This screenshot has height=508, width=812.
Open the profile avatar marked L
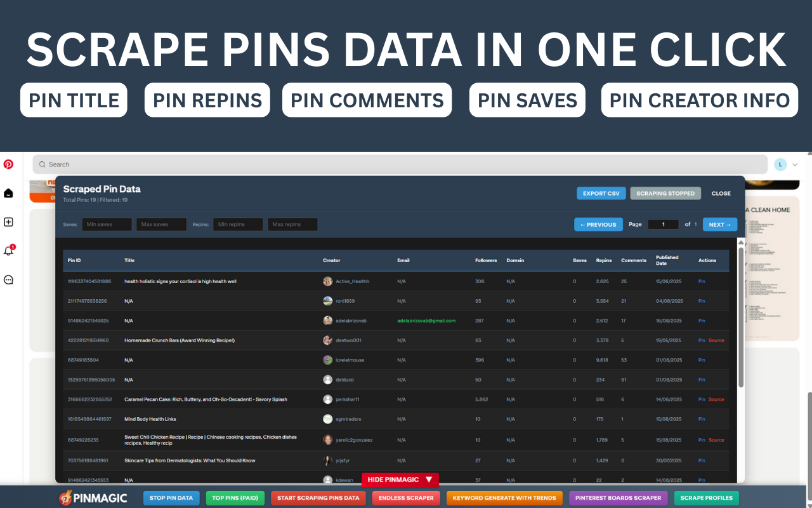click(x=780, y=164)
